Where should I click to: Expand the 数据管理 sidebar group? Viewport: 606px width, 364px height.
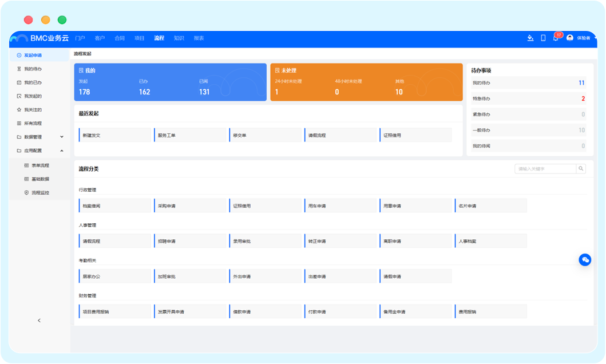pos(61,137)
